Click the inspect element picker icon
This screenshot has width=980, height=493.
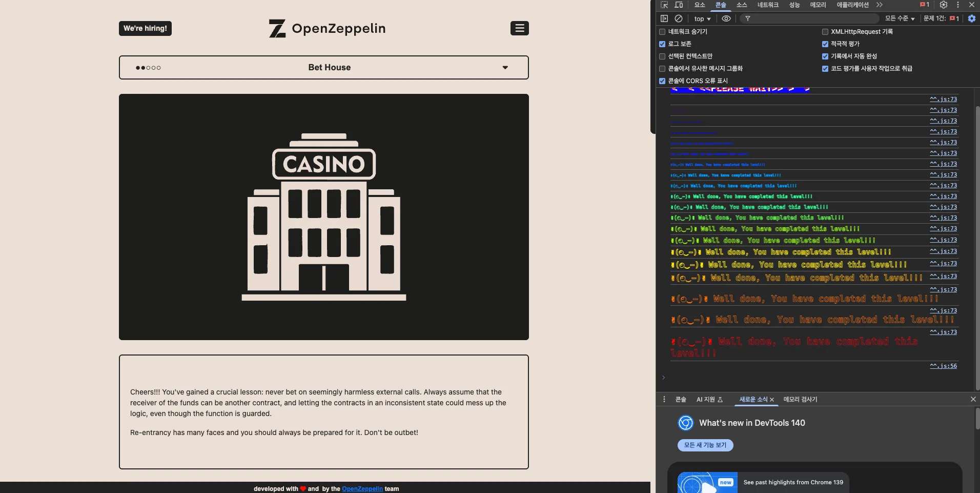coord(664,5)
